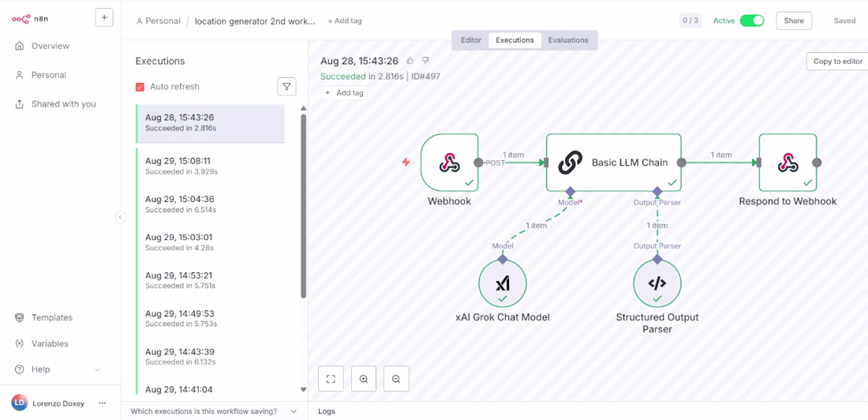Click the Shared with you upload icon

(x=20, y=103)
